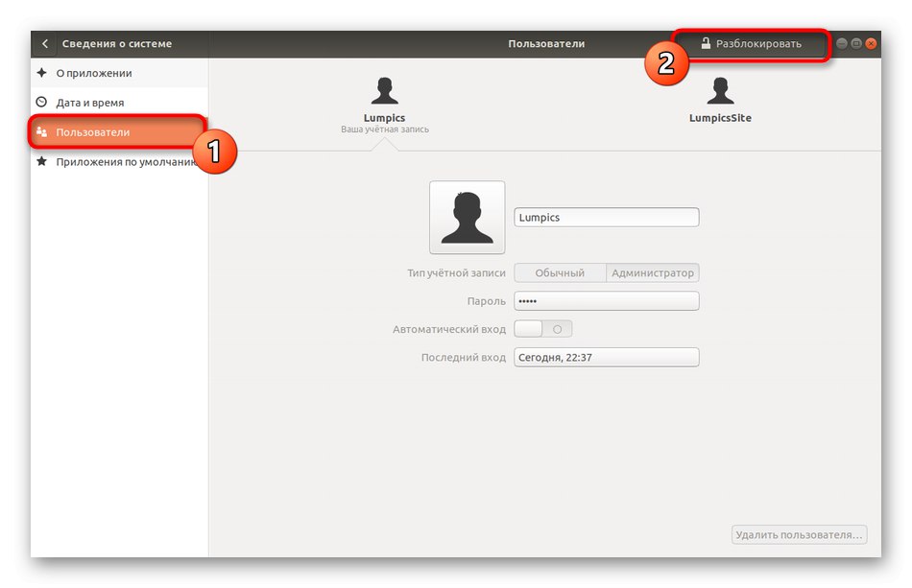Click the 'Разблокировать' unlock button

(x=751, y=43)
